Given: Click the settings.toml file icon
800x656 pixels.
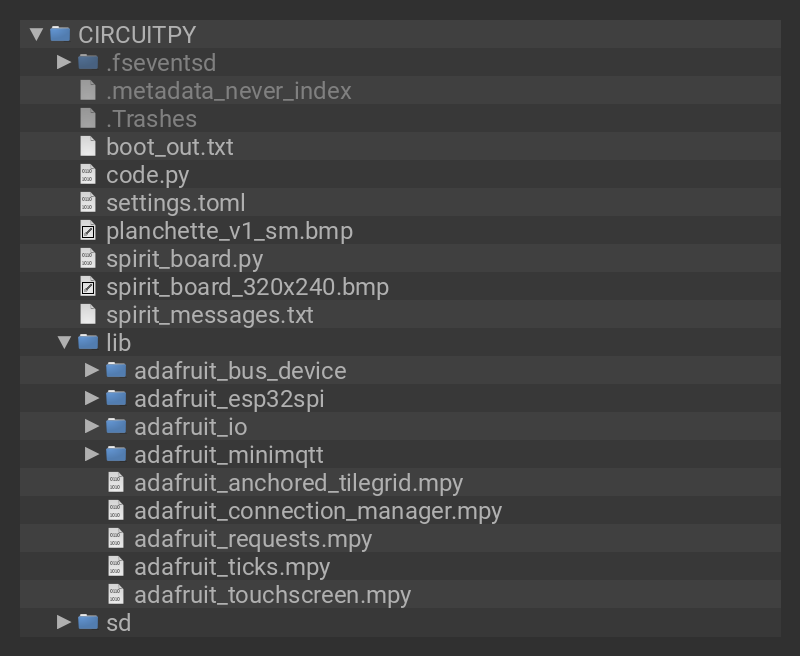Looking at the screenshot, I should pyautogui.click(x=88, y=203).
